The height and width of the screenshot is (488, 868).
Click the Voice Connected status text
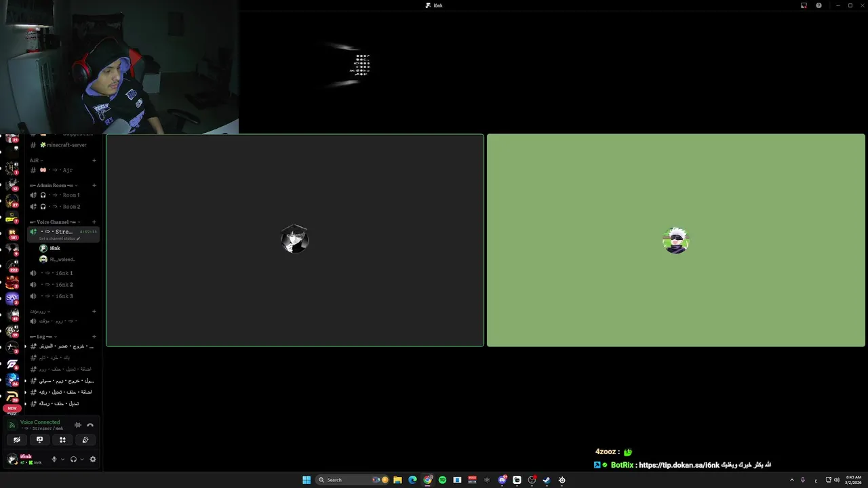point(40,422)
